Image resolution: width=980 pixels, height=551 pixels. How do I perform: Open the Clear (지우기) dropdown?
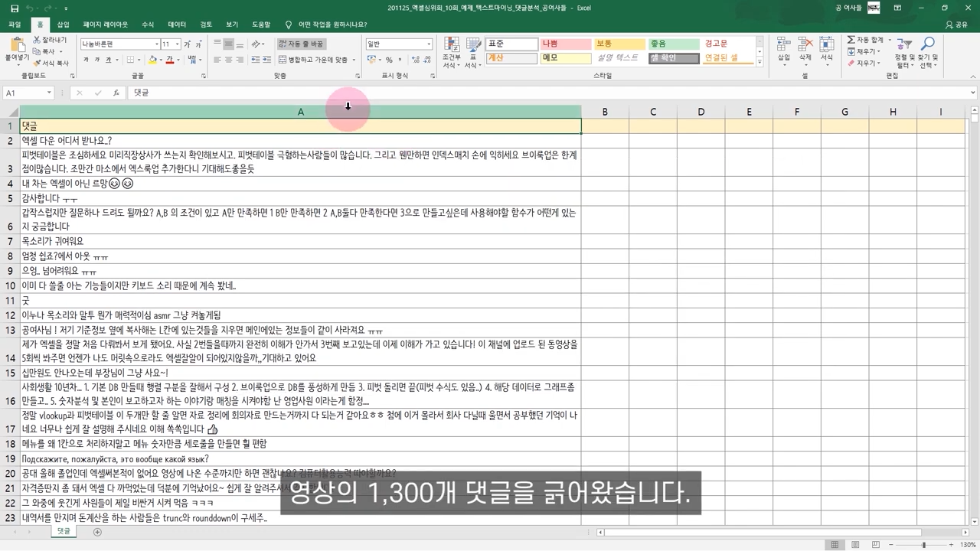864,63
